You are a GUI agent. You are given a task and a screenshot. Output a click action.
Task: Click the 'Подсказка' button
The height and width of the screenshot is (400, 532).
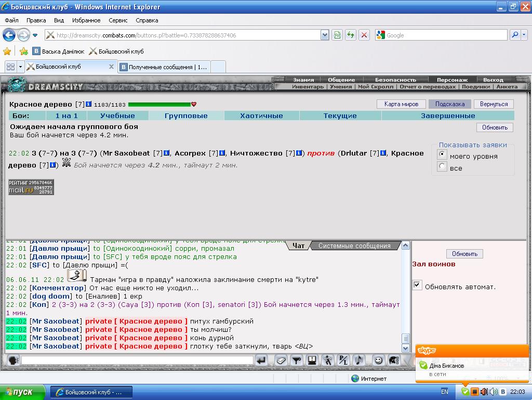[449, 104]
